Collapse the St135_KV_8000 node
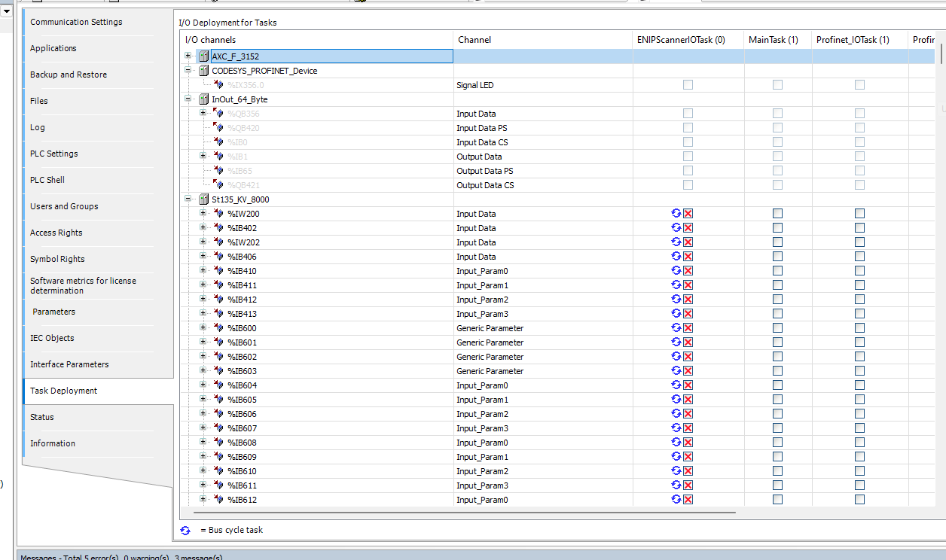Screen dimensions: 946x560 (x=188, y=199)
